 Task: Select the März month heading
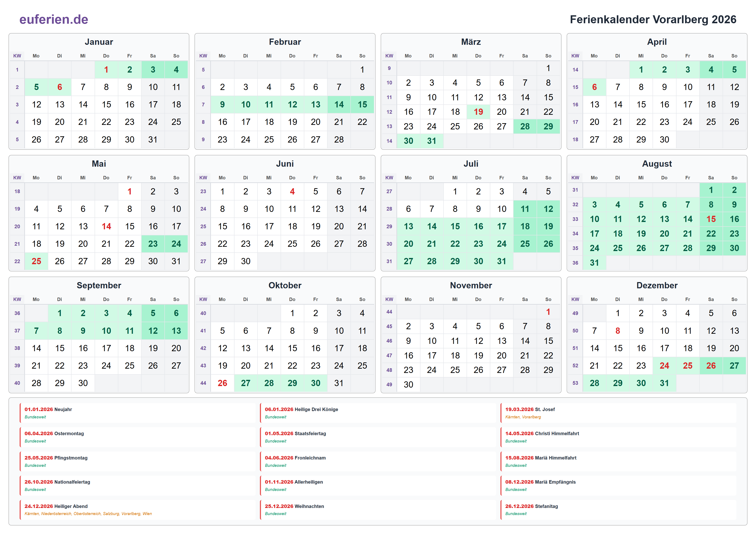(471, 42)
